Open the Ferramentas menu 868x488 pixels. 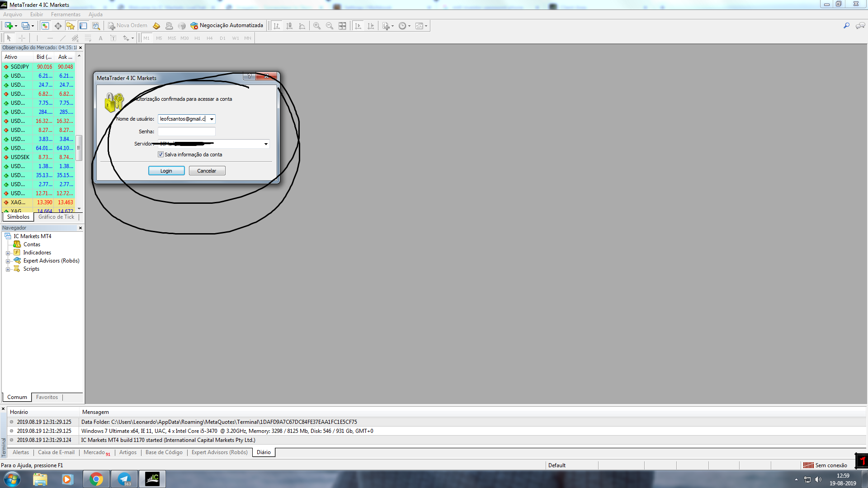point(66,14)
